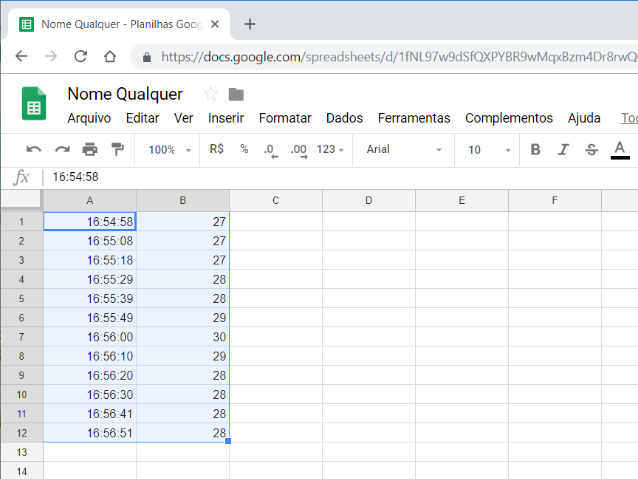Open a new browser tab

250,24
